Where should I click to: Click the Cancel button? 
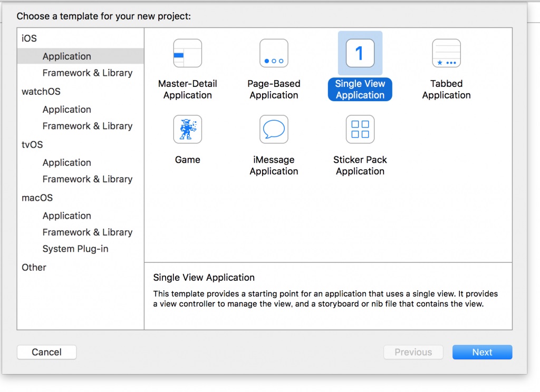click(47, 352)
